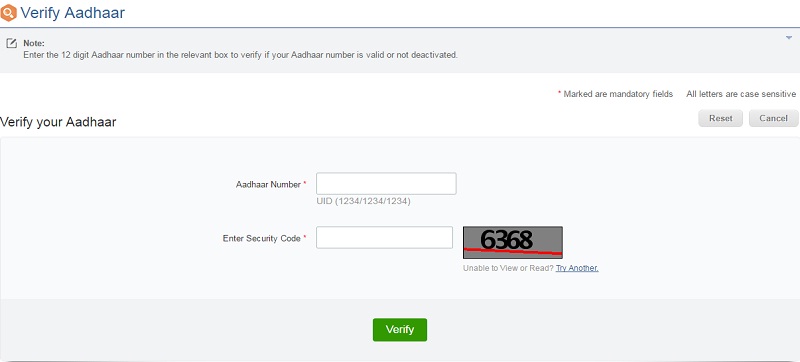Click the pencil note icon beside Note
This screenshot has width=800, height=362.
pos(11,43)
